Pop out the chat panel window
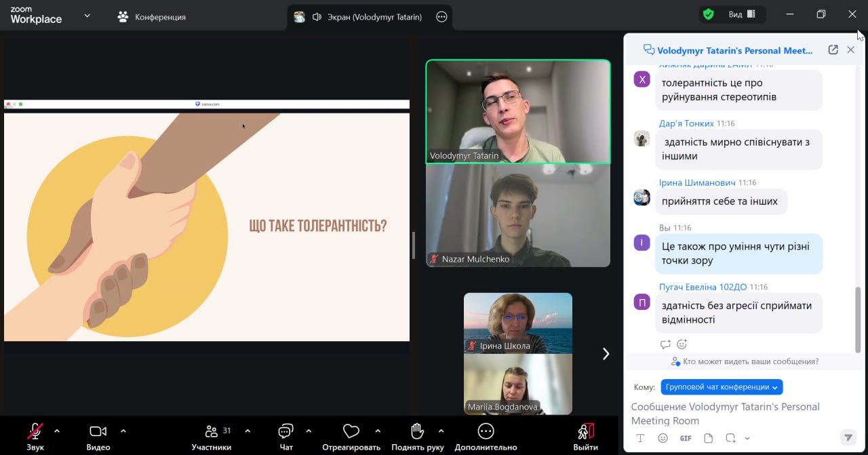Viewport: 868px width, 455px height. (x=833, y=50)
